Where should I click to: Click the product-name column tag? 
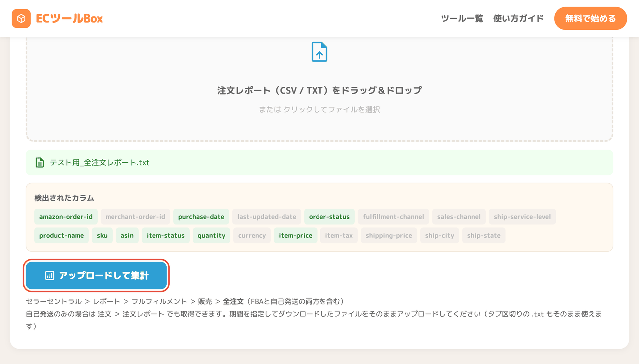coord(62,235)
